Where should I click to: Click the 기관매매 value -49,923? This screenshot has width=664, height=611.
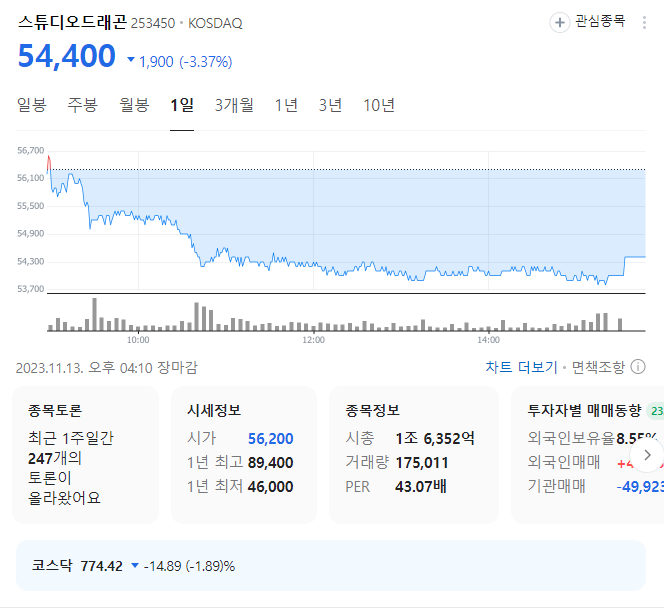pyautogui.click(x=640, y=487)
